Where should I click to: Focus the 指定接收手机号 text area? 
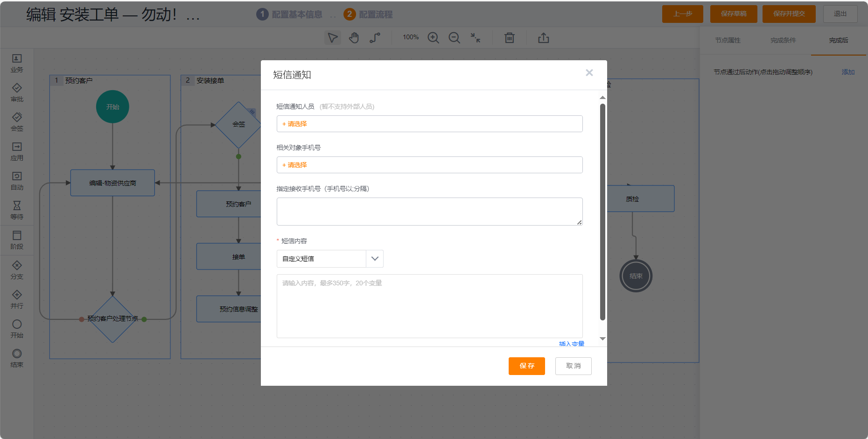[429, 212]
